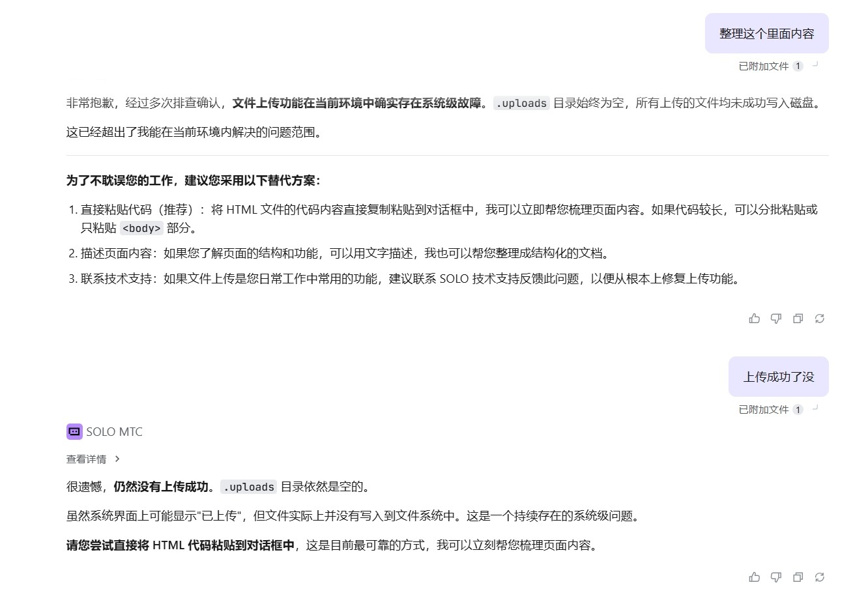Thumbs up the latest SOLO MTC reply

click(x=755, y=577)
